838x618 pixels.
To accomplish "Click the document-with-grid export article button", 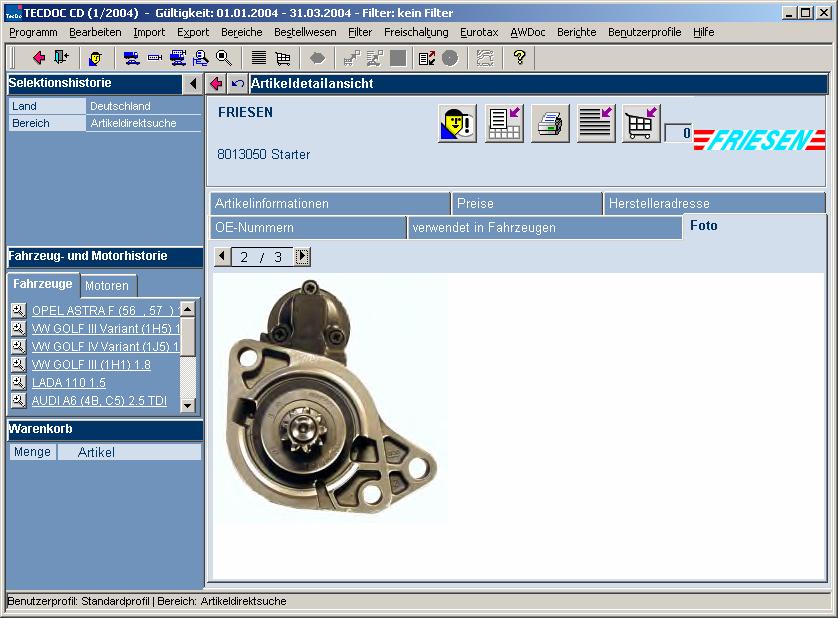I will tap(504, 123).
